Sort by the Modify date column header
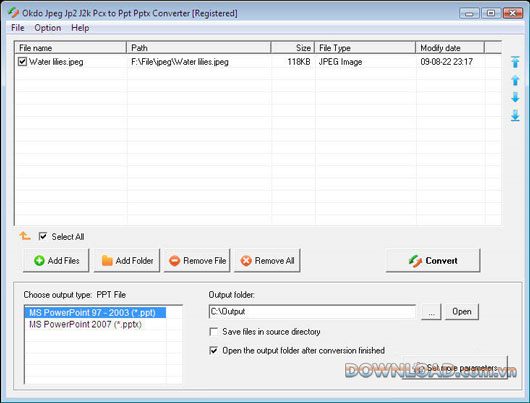Viewport: 530px width, 403px height. point(450,48)
